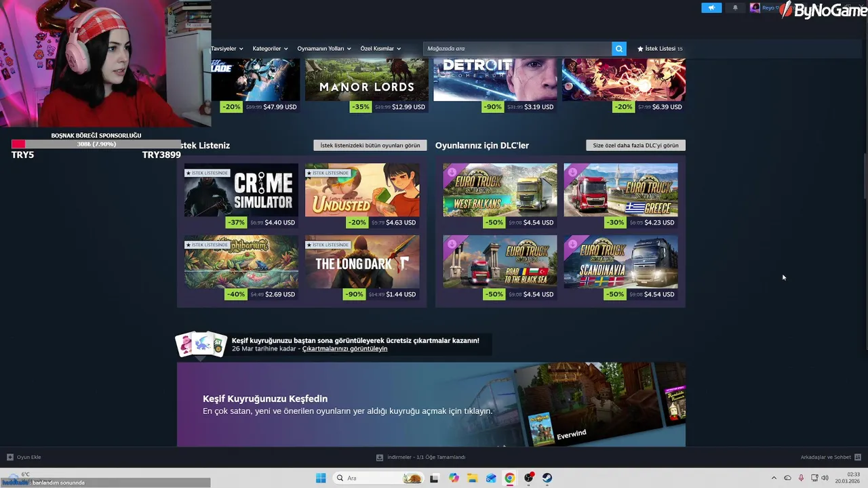This screenshot has height=488, width=868.
Task: Click the İstek listenizdeki bütün oyunları görün button
Action: pos(370,145)
